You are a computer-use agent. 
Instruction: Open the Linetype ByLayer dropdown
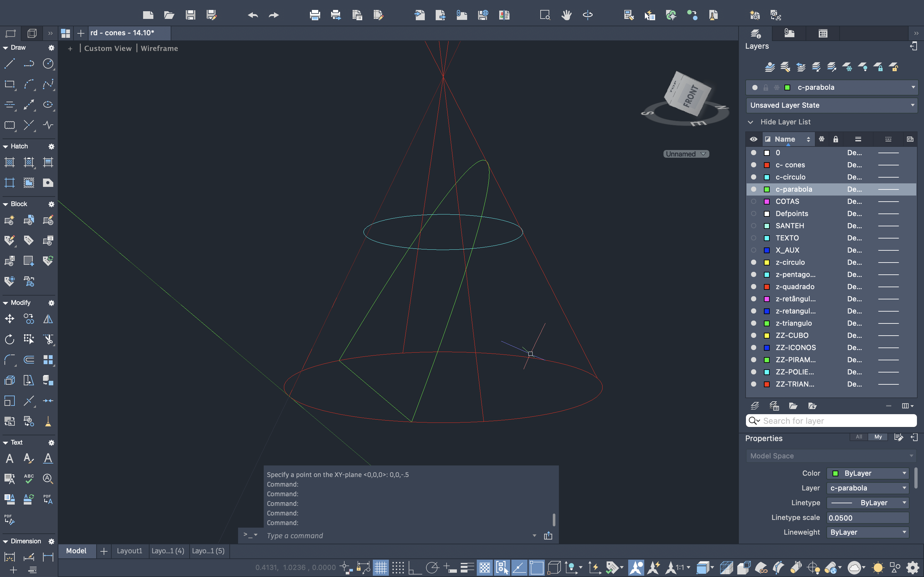[868, 503]
